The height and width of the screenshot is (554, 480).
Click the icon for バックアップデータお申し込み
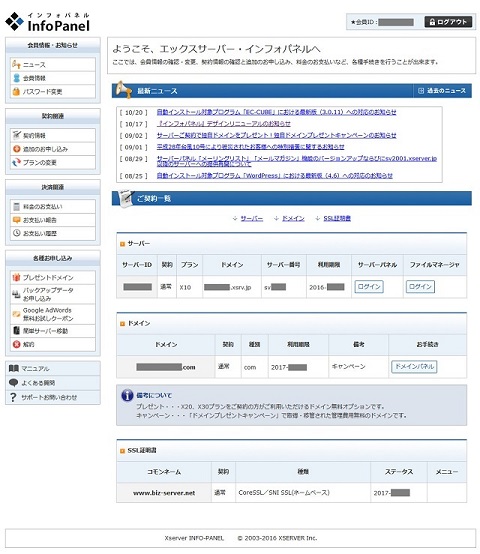16,294
